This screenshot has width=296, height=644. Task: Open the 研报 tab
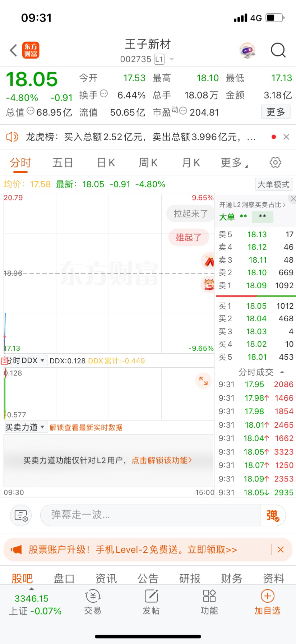pyautogui.click(x=190, y=578)
